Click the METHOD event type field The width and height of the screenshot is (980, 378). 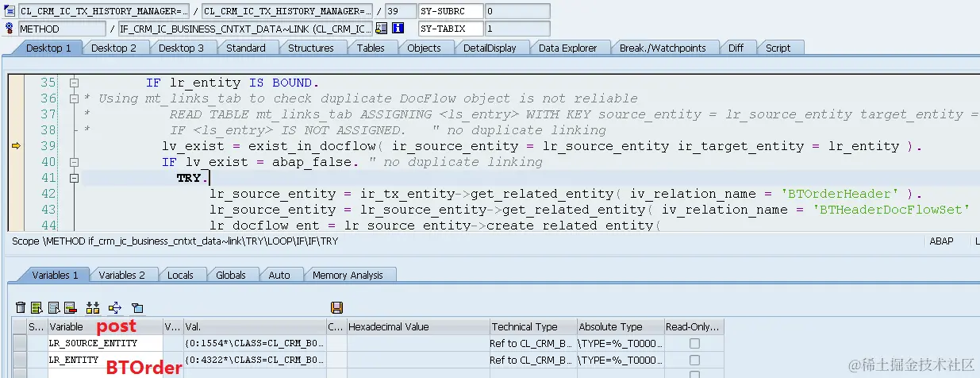pyautogui.click(x=61, y=28)
